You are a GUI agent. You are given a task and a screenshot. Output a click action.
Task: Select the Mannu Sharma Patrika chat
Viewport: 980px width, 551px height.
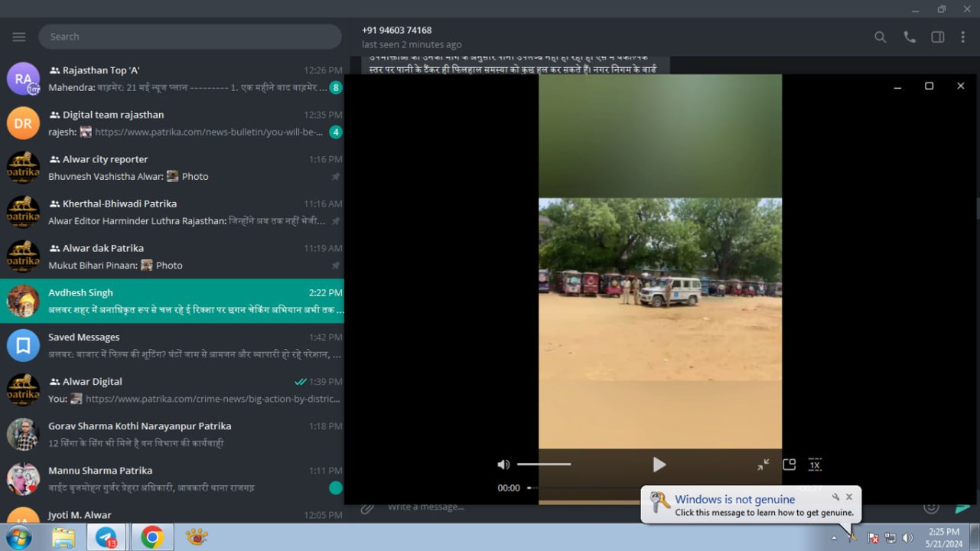[172, 478]
